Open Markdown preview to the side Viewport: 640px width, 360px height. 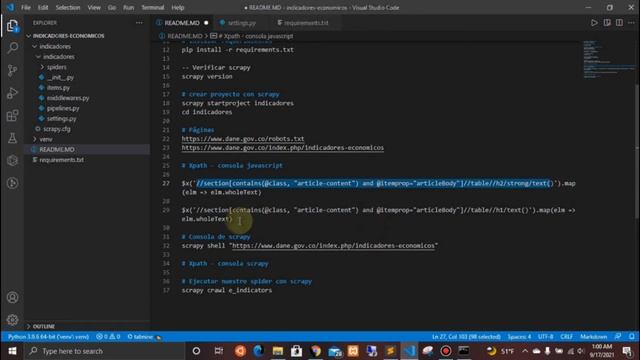tap(607, 23)
